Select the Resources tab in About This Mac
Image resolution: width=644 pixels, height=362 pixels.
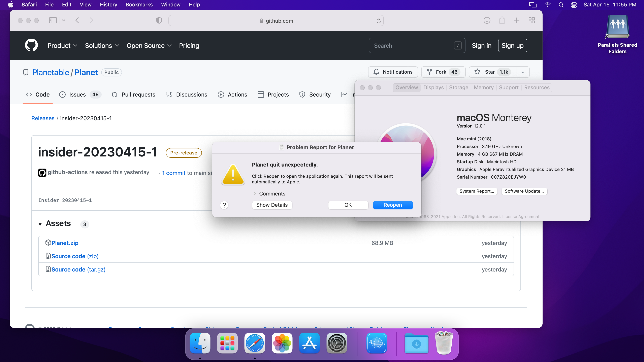[x=537, y=87]
